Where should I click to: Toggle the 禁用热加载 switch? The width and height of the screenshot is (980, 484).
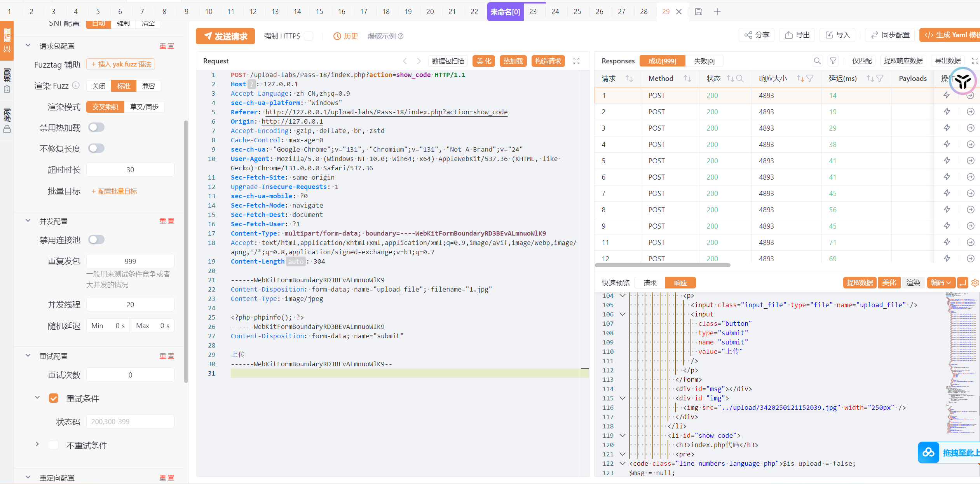tap(96, 128)
